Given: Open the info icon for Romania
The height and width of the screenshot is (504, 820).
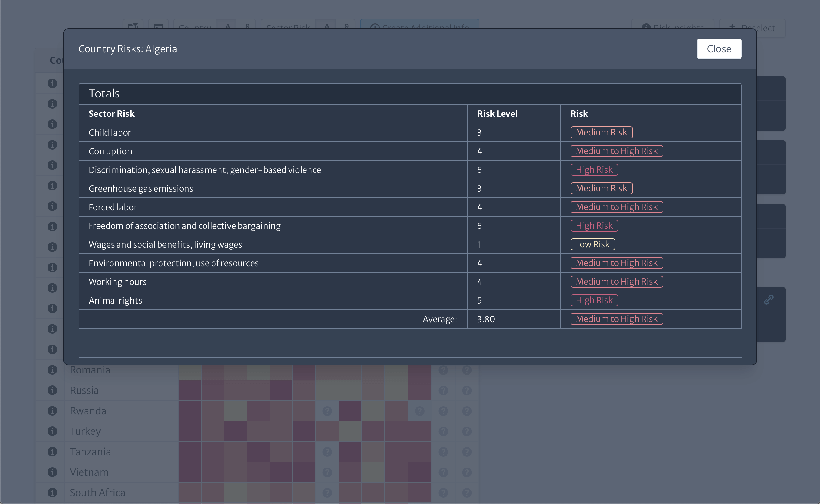Looking at the screenshot, I should [52, 370].
